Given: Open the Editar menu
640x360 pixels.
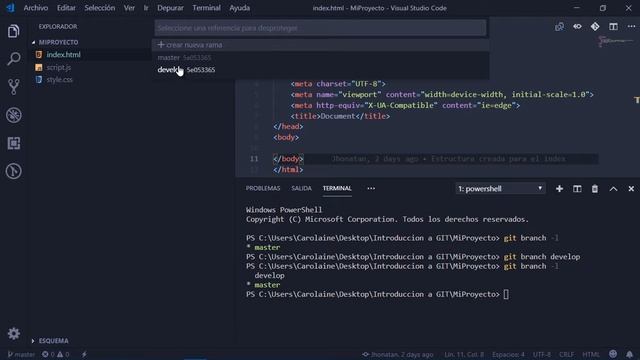Looking at the screenshot, I should pyautogui.click(x=66, y=8).
